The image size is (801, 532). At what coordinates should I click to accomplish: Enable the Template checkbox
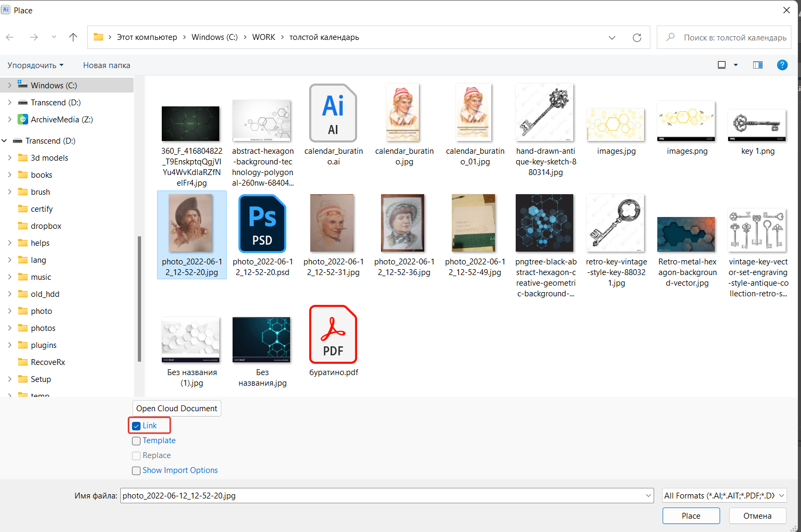(x=136, y=440)
